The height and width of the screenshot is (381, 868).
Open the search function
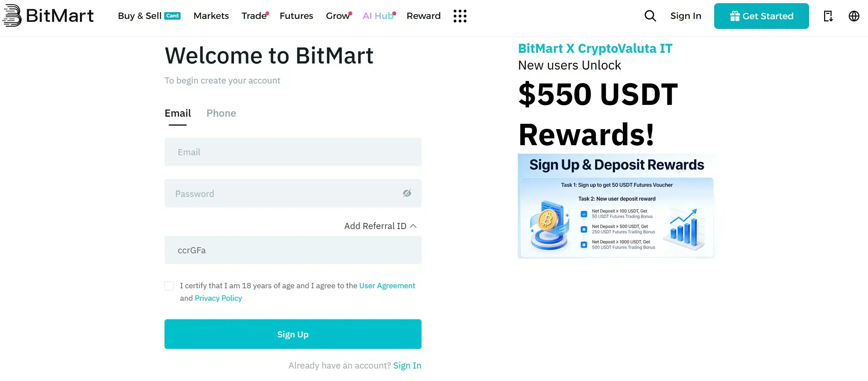tap(650, 16)
